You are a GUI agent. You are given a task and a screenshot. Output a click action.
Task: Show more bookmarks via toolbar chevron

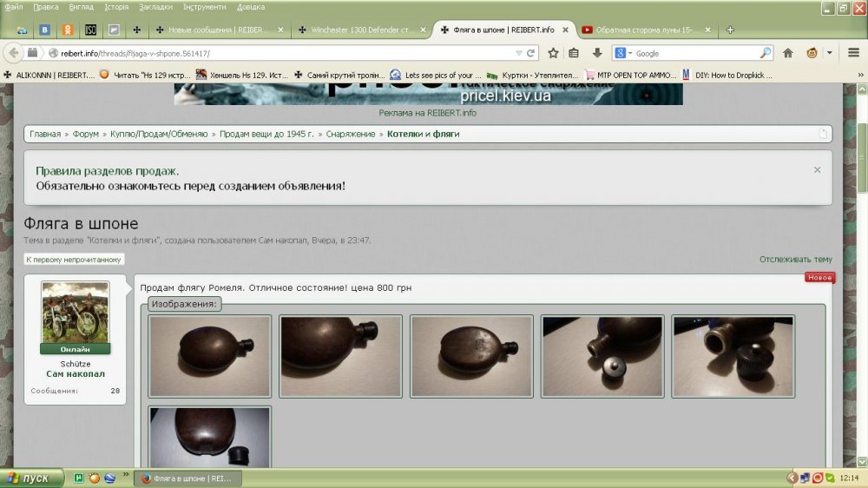point(859,76)
